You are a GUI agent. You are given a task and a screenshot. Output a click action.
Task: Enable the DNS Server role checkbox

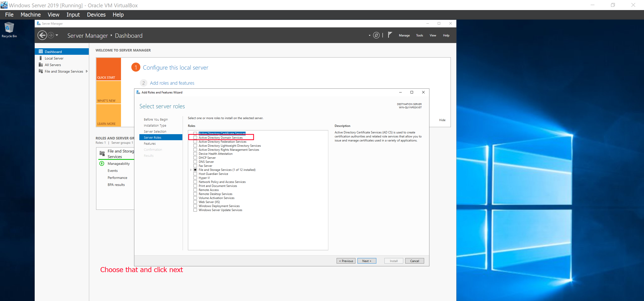[195, 162]
